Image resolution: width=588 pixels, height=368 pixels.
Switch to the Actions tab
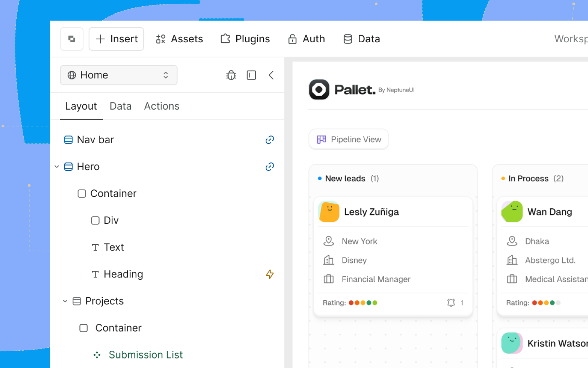click(x=162, y=106)
